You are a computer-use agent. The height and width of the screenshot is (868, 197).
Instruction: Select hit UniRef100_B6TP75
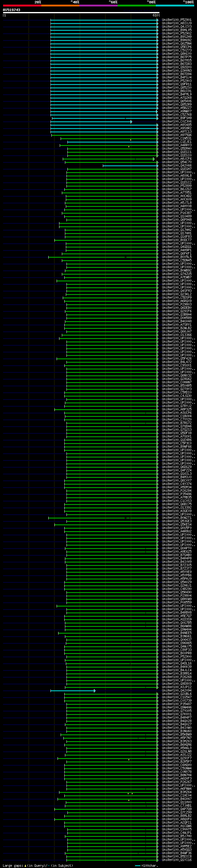click(x=177, y=57)
